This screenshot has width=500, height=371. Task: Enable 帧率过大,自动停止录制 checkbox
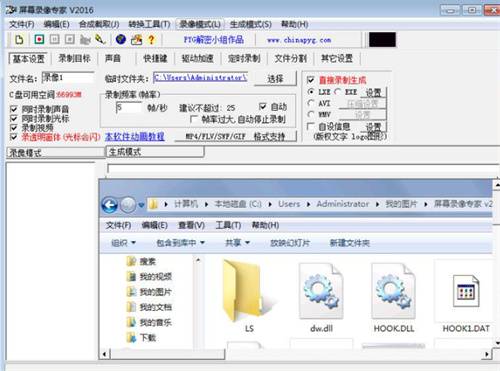(x=194, y=119)
